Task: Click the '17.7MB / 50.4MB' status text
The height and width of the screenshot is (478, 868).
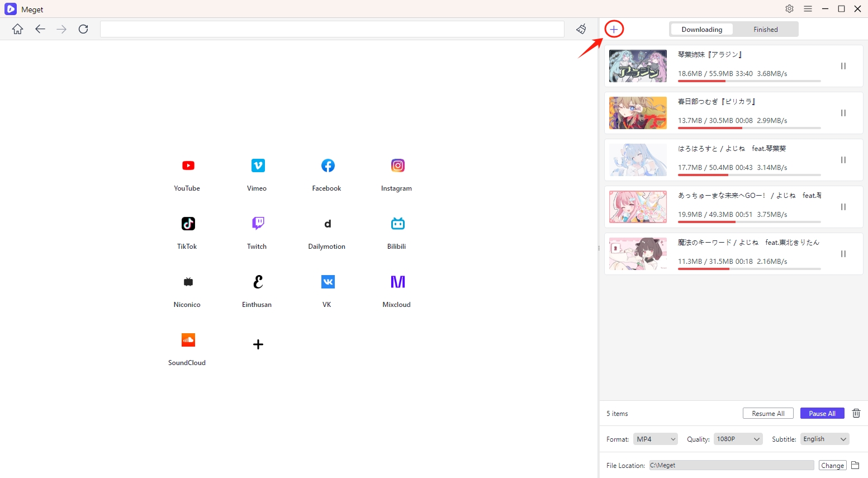Action: pos(705,167)
